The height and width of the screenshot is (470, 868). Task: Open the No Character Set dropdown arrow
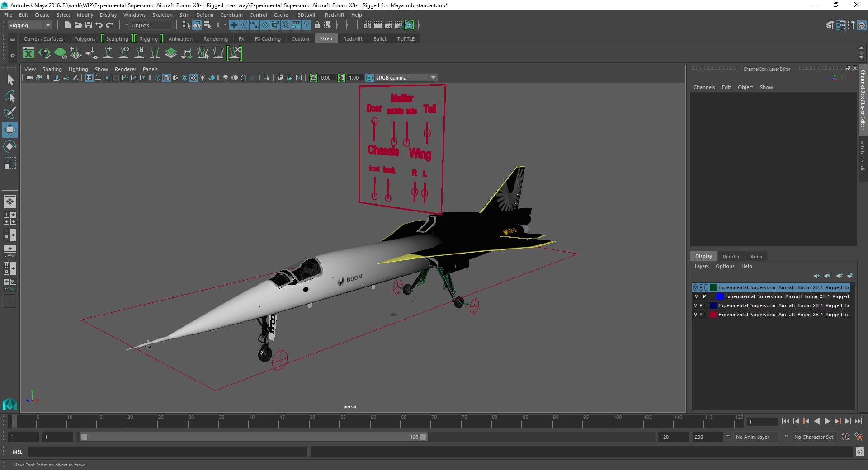click(786, 437)
